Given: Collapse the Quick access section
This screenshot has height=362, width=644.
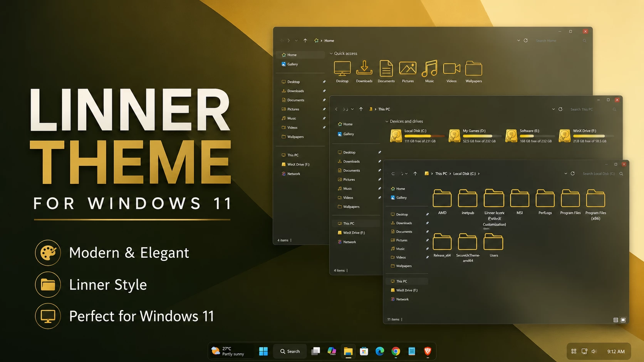Looking at the screenshot, I should click(331, 53).
